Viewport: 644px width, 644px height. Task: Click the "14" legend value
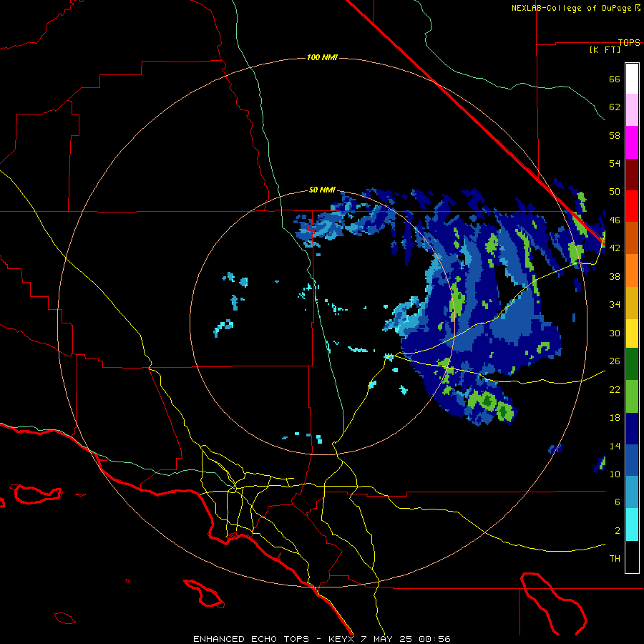[615, 446]
